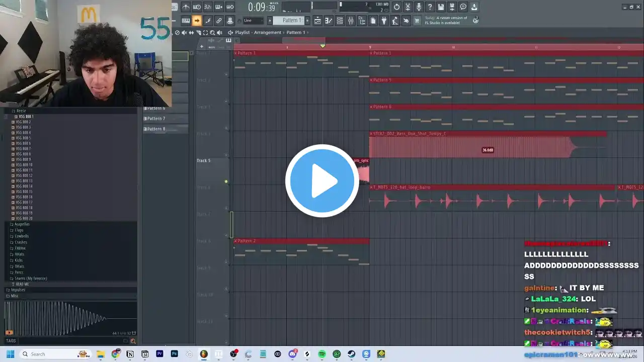Image resolution: width=644 pixels, height=362 pixels.
Task: Open the plugin picker plug icon
Action: 384,21
